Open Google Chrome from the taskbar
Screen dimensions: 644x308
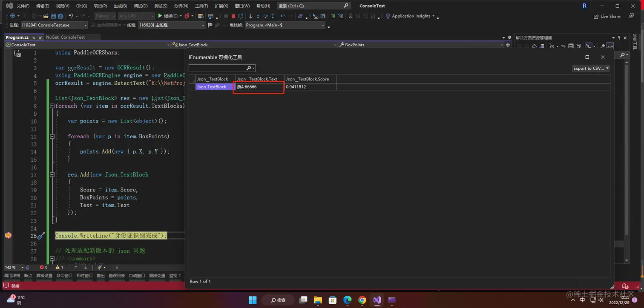362,300
